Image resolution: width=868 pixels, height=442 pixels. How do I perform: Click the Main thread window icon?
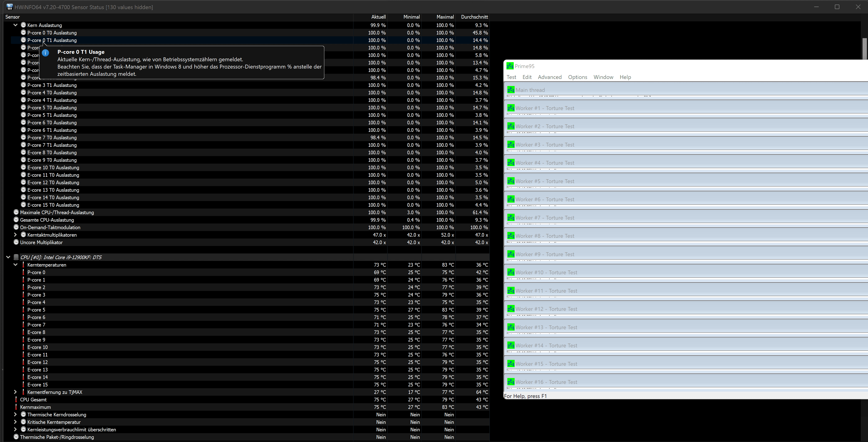coord(511,90)
